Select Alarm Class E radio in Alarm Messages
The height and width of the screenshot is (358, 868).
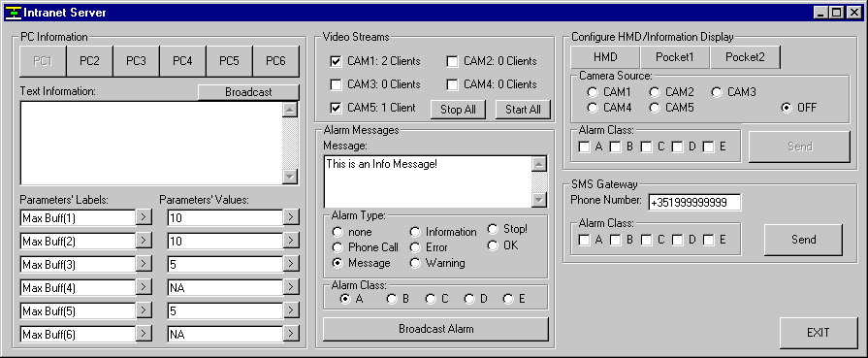tap(507, 299)
